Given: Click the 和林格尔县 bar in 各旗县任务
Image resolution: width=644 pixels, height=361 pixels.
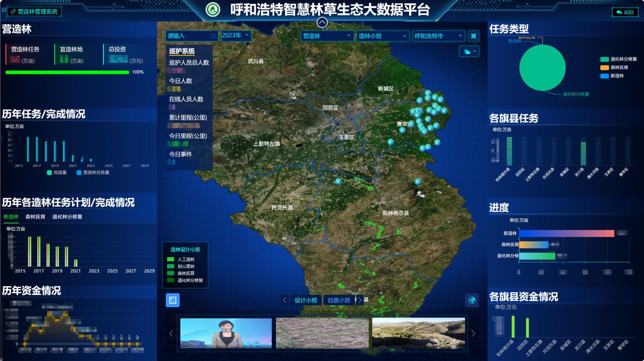Looking at the screenshot, I should [509, 151].
